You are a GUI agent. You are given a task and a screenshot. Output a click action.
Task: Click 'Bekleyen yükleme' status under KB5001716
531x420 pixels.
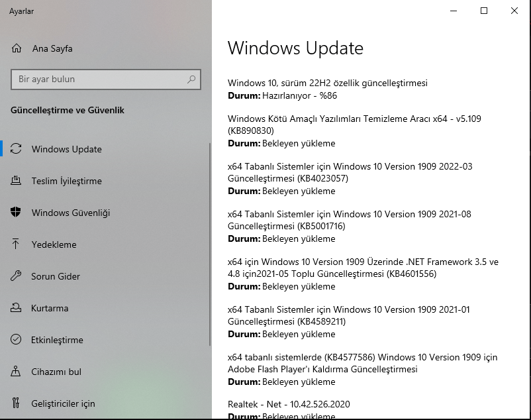click(299, 238)
